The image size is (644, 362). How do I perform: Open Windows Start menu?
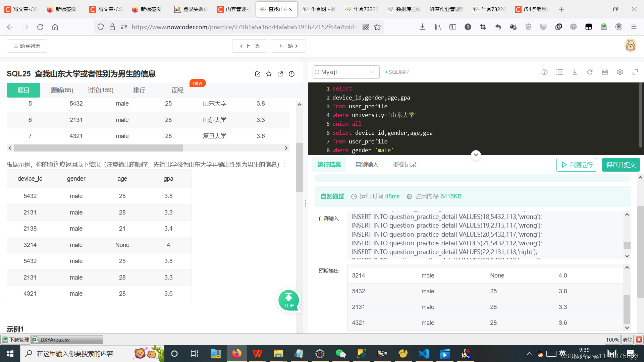pyautogui.click(x=10, y=354)
